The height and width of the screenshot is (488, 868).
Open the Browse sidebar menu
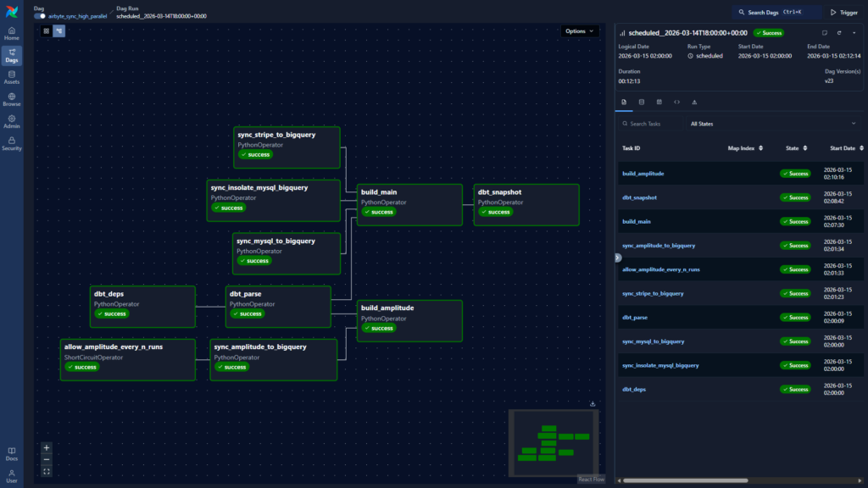12,99
